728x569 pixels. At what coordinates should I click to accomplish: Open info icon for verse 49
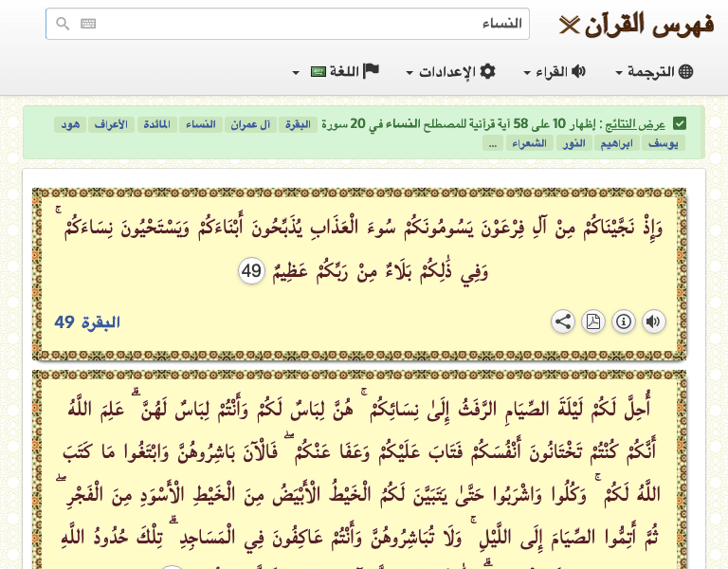623,321
